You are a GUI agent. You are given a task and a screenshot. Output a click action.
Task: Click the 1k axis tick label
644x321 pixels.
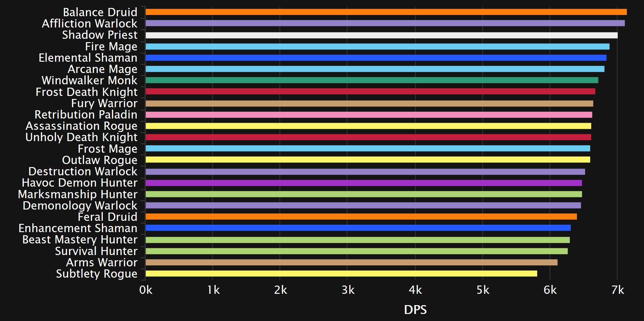(213, 290)
